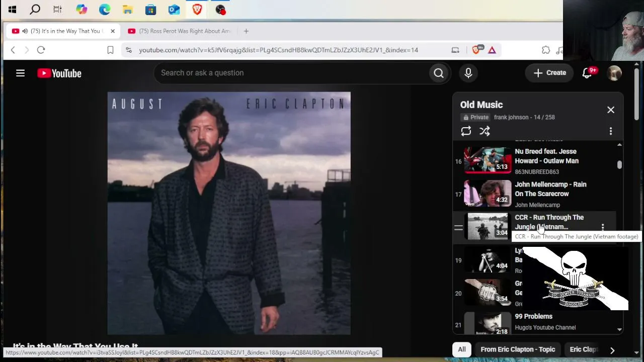Show more filter chips with the right chevron
The image size is (644, 362).
pos(612,350)
